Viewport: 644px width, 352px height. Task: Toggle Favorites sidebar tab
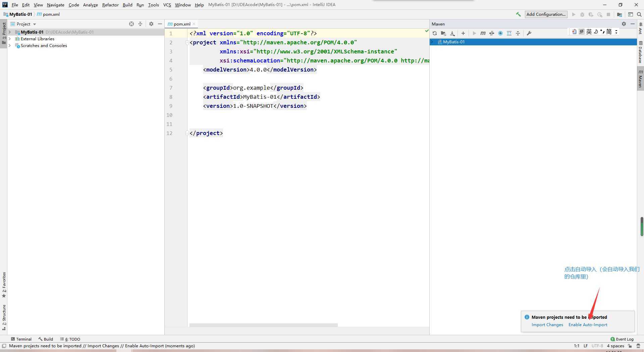coord(4,285)
